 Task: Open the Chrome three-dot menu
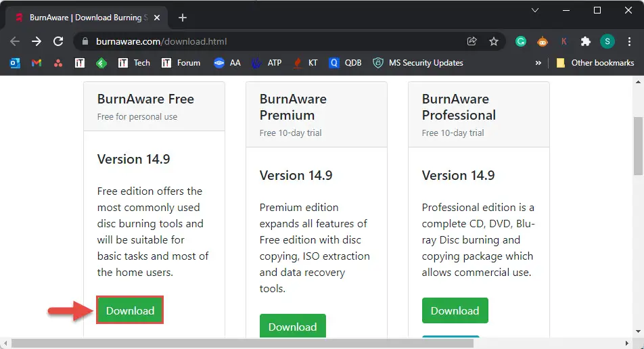click(x=629, y=41)
